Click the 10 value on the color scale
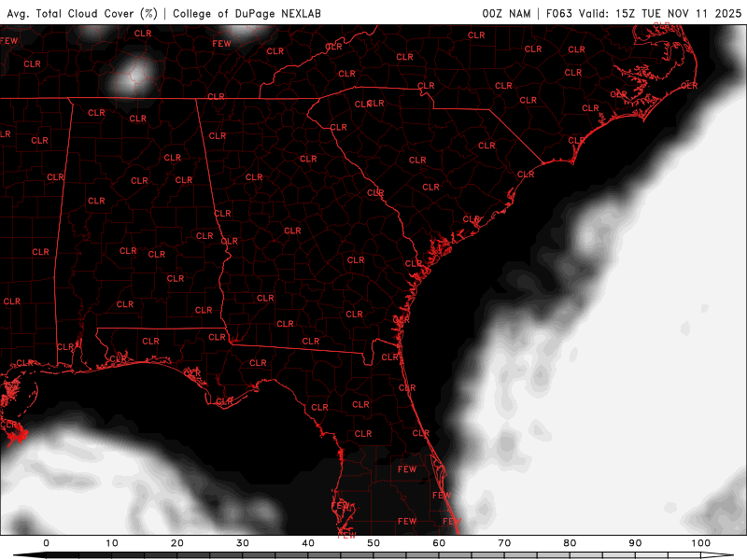 click(x=111, y=543)
